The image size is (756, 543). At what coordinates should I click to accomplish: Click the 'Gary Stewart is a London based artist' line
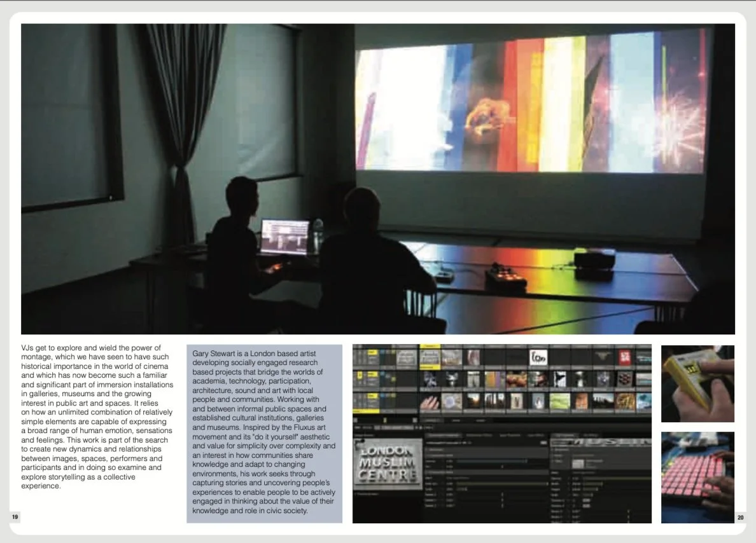[x=254, y=353]
